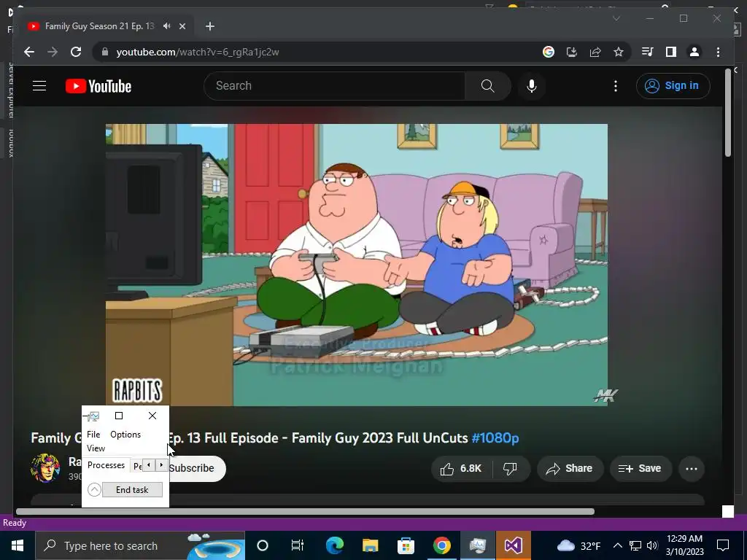Viewport: 747px width, 560px height.
Task: Open Microsoft Store from the taskbar
Action: [406, 545]
